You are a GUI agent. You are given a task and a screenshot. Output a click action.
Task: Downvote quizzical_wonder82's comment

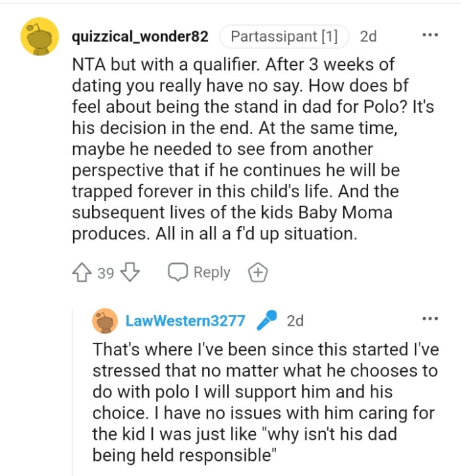pos(131,272)
